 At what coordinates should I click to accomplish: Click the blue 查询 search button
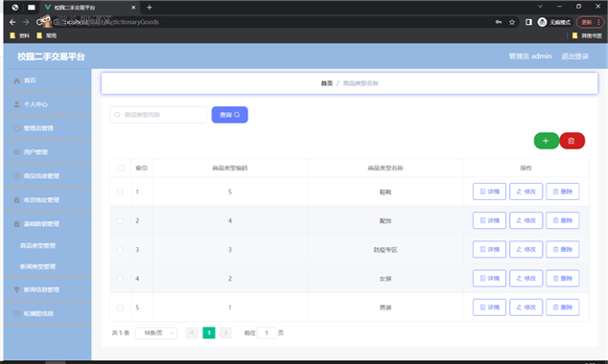coord(229,115)
